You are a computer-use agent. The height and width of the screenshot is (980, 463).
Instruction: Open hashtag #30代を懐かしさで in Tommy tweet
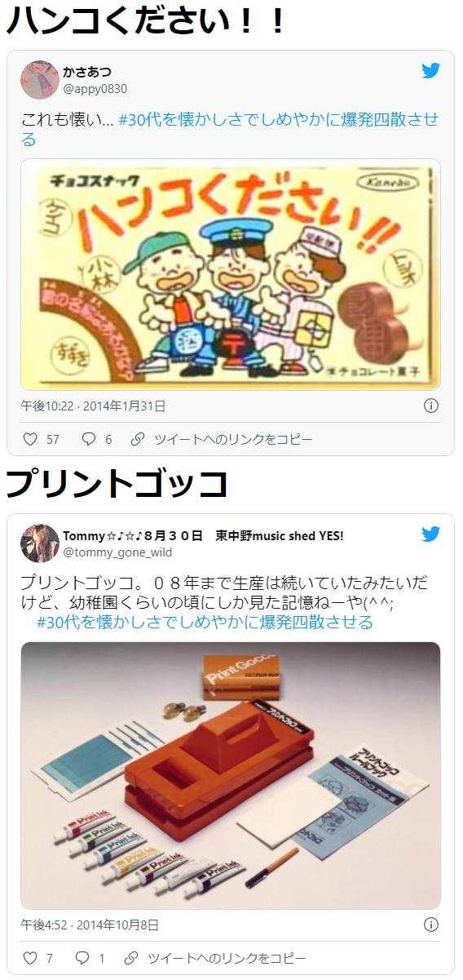click(205, 622)
